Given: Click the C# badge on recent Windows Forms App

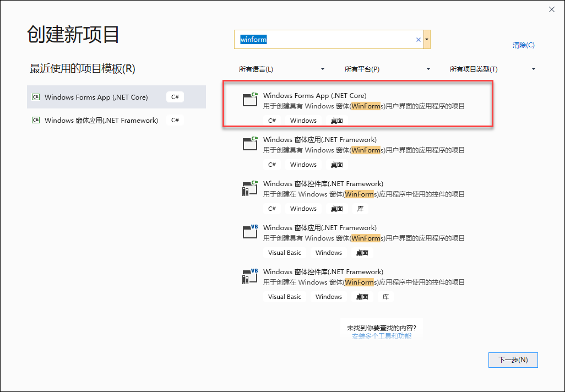Looking at the screenshot, I should pos(175,96).
